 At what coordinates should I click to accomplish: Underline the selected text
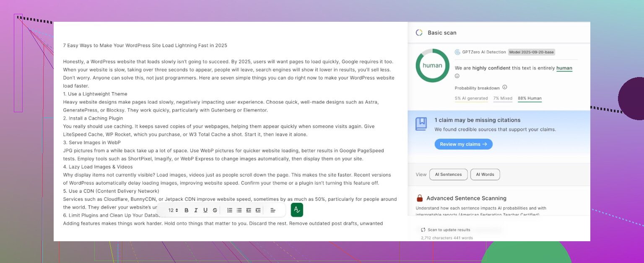tap(205, 210)
